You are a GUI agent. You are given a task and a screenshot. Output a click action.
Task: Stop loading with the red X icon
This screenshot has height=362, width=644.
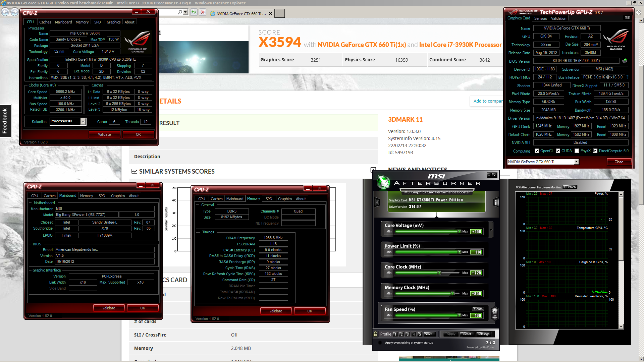(x=203, y=12)
